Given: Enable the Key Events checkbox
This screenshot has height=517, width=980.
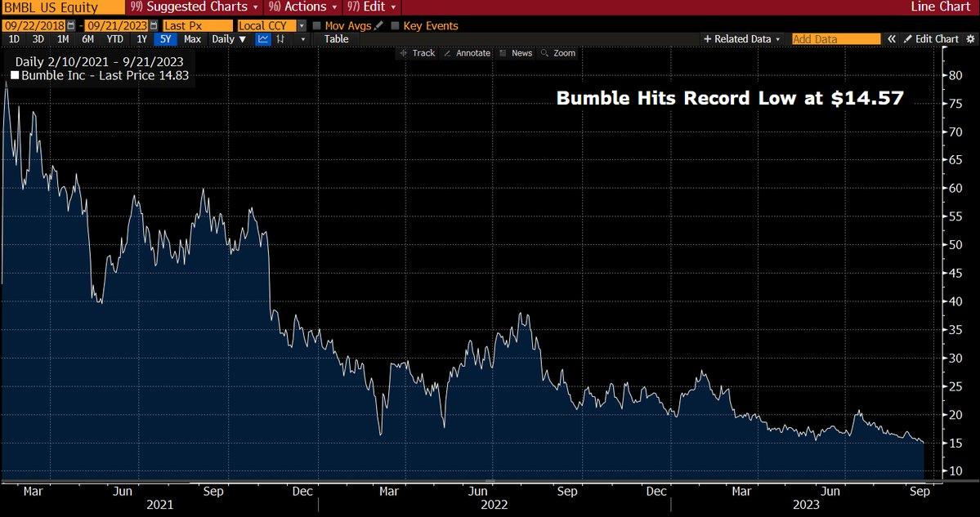Looking at the screenshot, I should (395, 25).
